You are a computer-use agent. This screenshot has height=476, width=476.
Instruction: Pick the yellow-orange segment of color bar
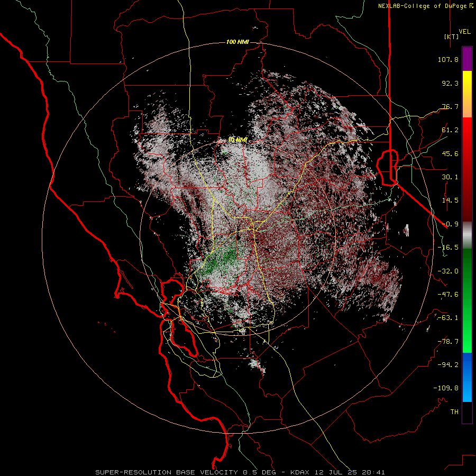[x=467, y=94]
